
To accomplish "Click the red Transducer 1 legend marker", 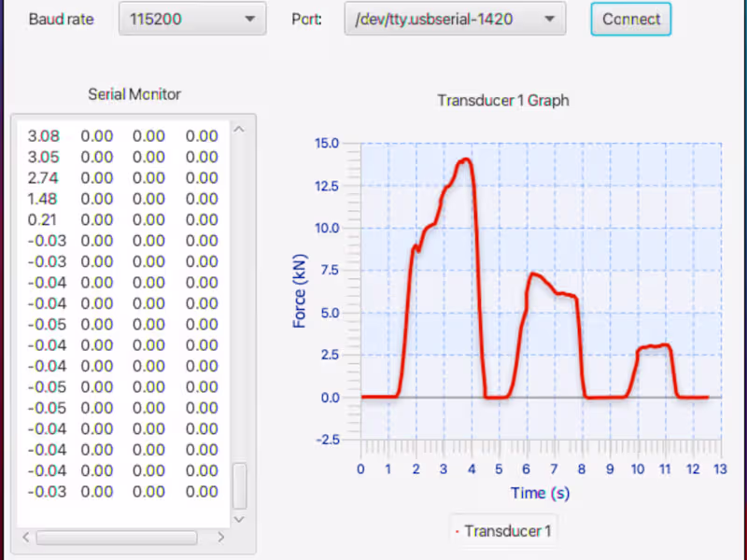I will point(457,530).
